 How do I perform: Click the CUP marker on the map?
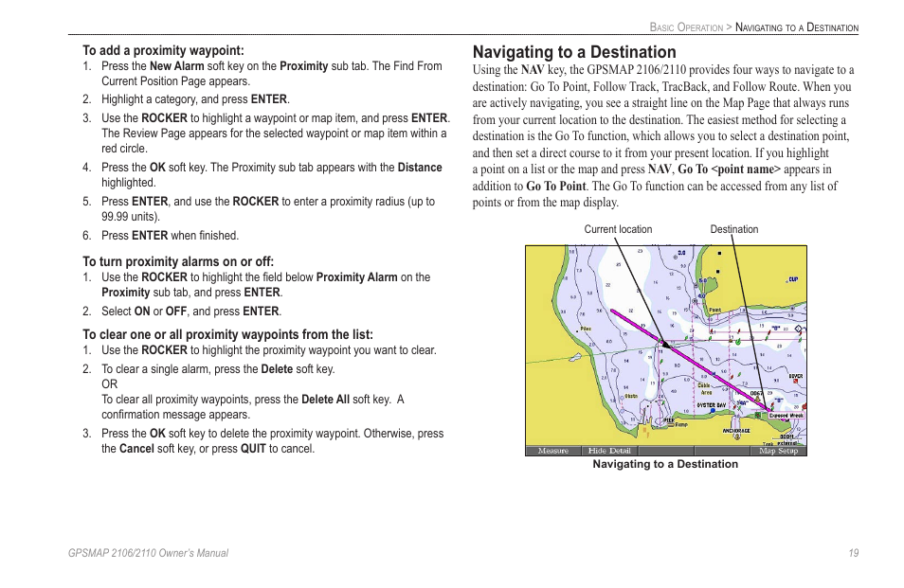click(x=792, y=279)
